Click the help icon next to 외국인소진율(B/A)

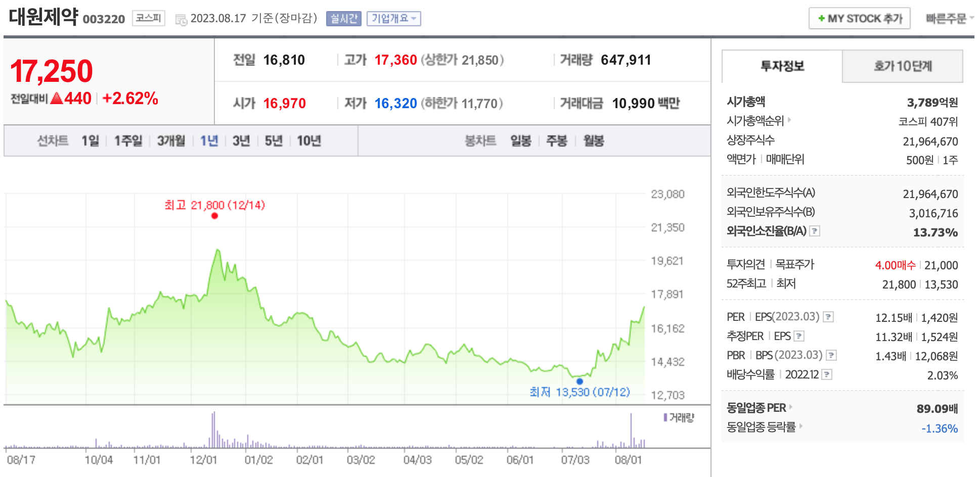point(815,231)
